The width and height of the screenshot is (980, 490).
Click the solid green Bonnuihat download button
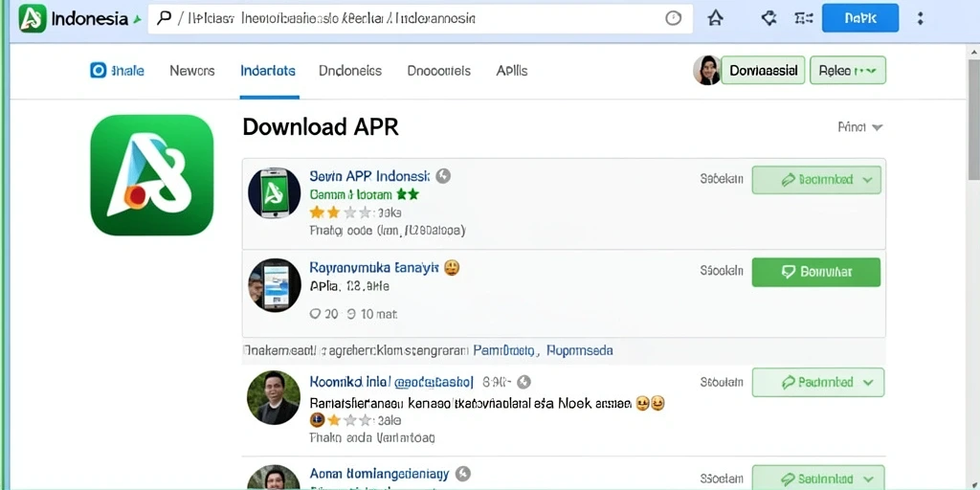[x=816, y=273]
